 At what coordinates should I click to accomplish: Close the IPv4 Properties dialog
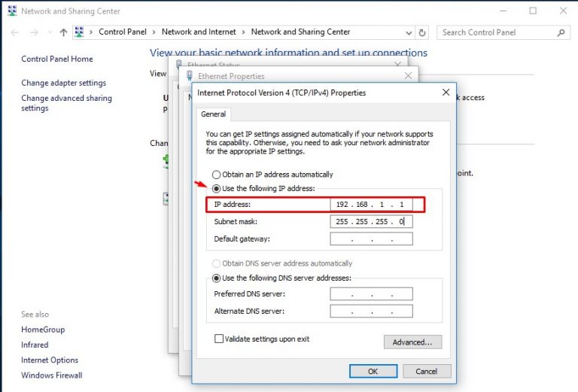pyautogui.click(x=446, y=92)
